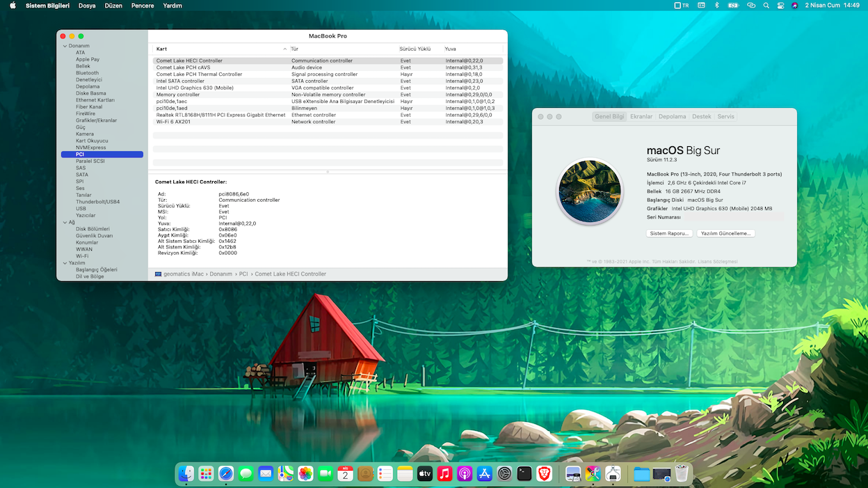Open the Apple menu
868x488 pixels.
(13, 5)
